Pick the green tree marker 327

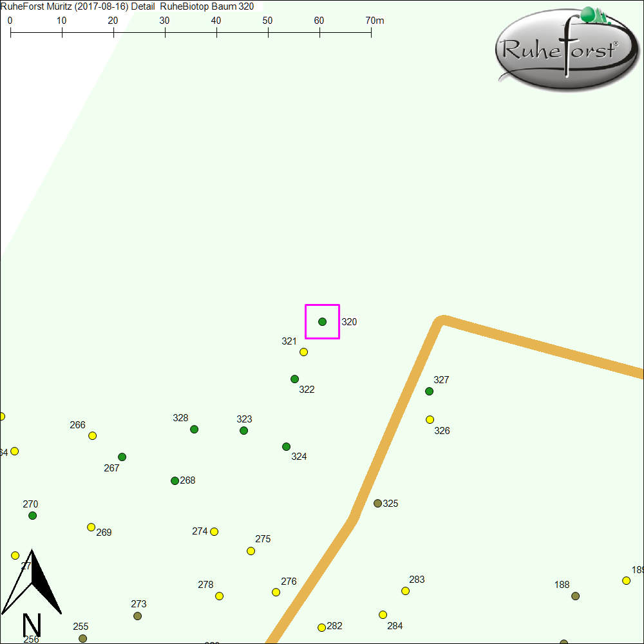point(429,391)
